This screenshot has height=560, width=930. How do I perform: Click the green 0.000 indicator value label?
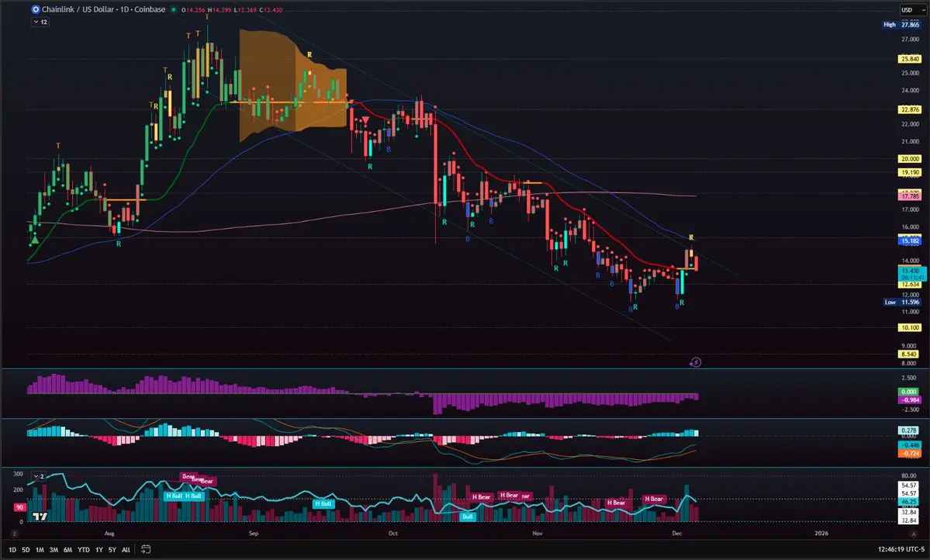909,392
